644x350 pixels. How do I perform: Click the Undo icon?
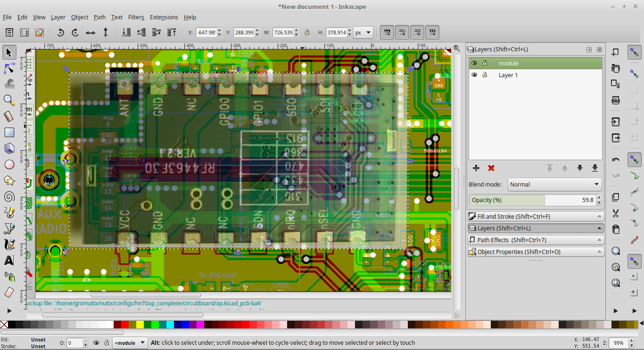click(x=615, y=160)
